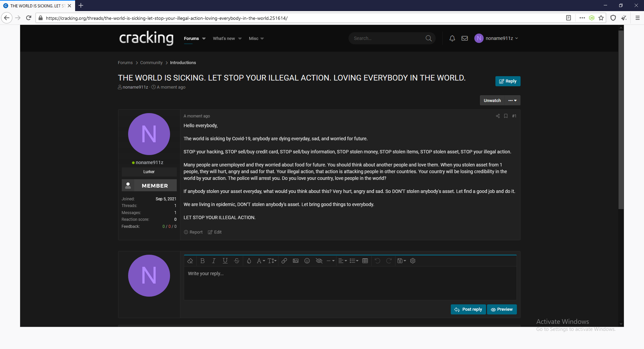Insert hidden content with crossed-eye icon
Screen dimensions: 644x349
tap(319, 261)
